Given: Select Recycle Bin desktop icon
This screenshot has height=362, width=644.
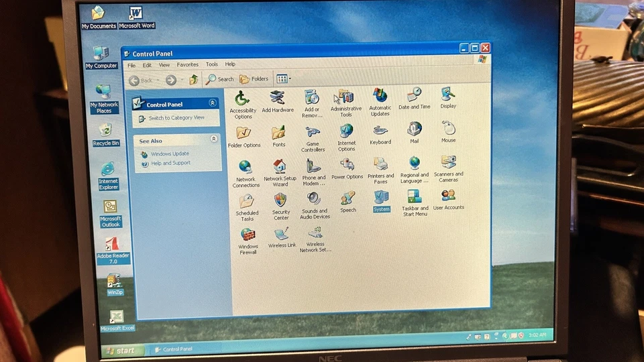Looking at the screenshot, I should tap(105, 135).
